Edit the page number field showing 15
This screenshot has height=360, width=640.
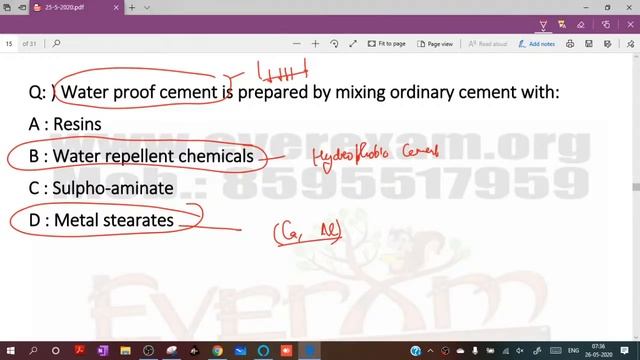[x=9, y=44]
